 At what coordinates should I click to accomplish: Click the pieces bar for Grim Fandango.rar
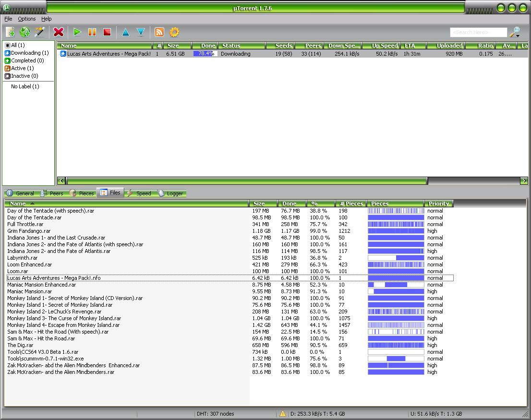(x=396, y=231)
